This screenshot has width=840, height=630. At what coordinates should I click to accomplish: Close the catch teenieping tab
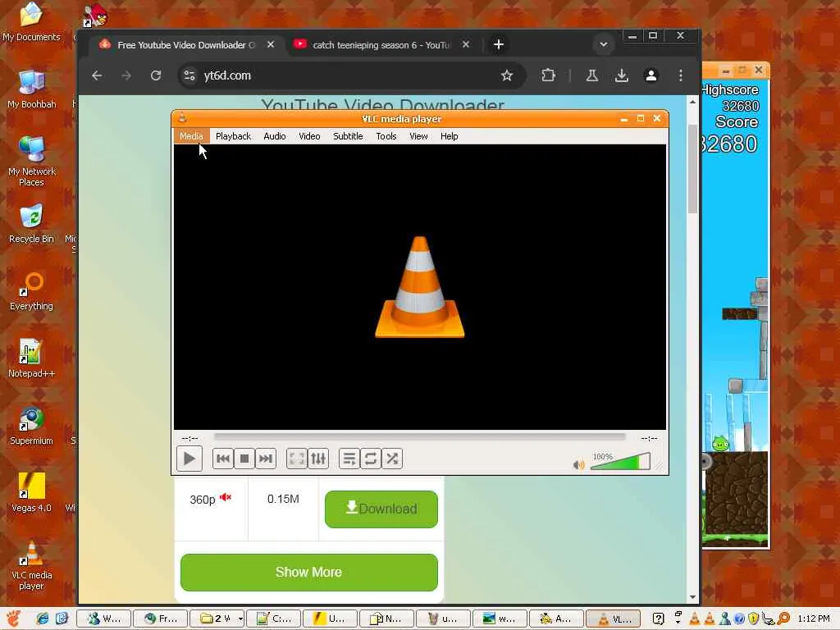466,44
